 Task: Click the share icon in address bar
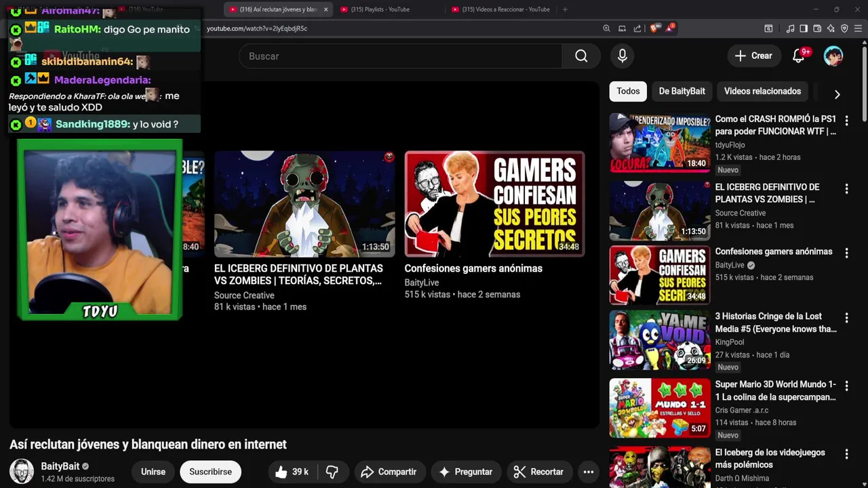(637, 28)
